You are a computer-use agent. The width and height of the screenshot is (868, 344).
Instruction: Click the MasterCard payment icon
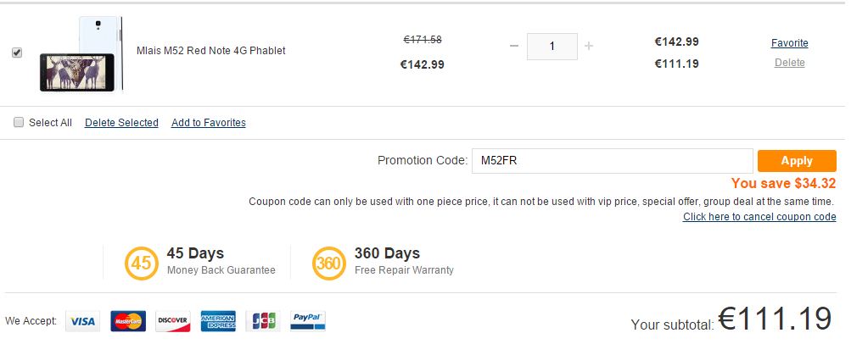128,321
